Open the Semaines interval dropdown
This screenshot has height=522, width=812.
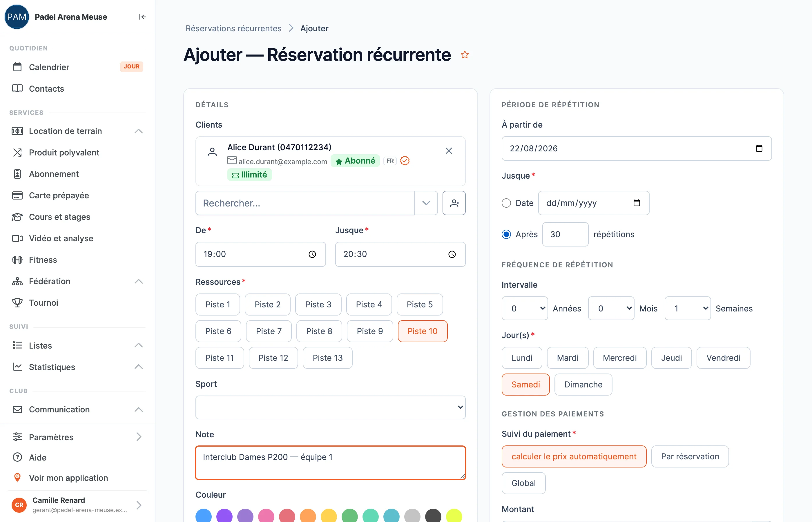688,309
